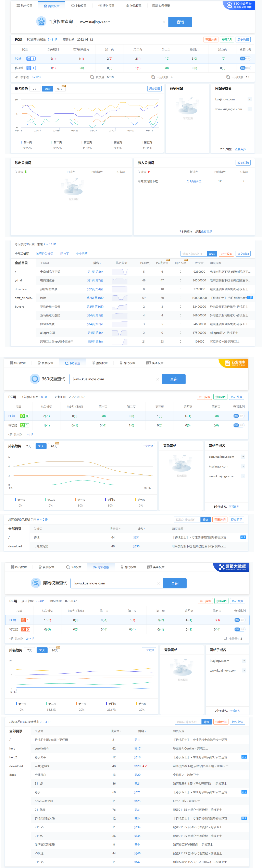
Task: Click the Sogou logo beside 搜狗权重查询
Action: [36, 583]
